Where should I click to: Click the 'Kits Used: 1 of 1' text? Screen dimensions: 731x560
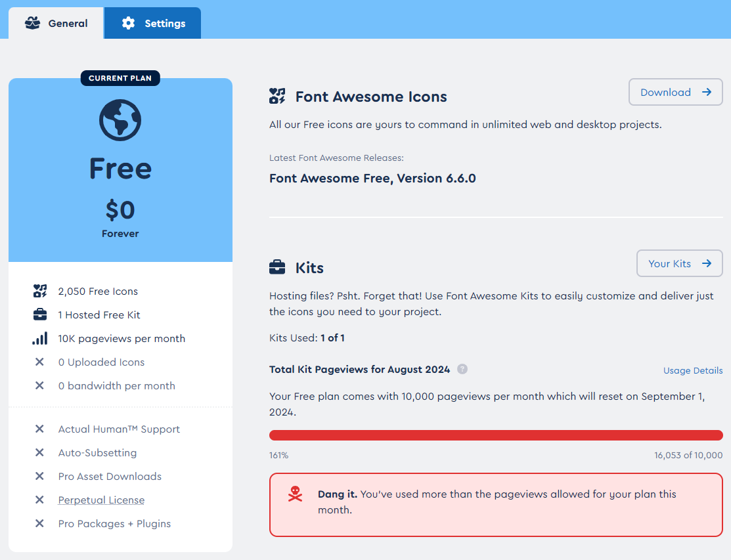click(x=307, y=337)
